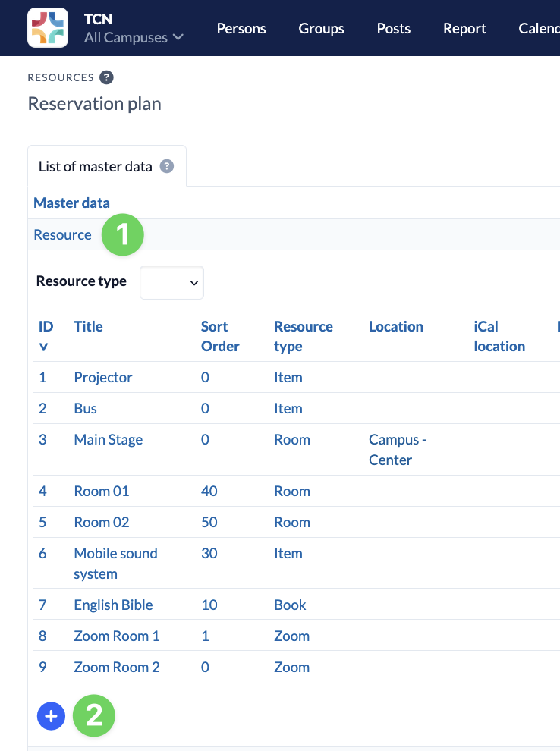This screenshot has width=560, height=751.
Task: Open the Persons menu
Action: pos(241,28)
